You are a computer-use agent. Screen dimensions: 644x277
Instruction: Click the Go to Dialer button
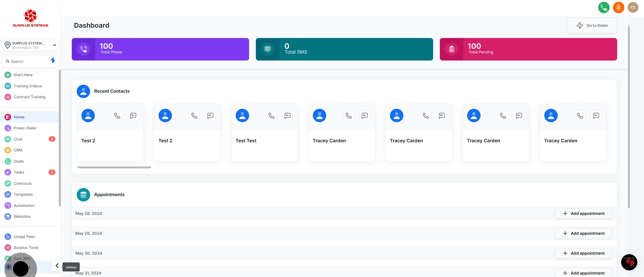[x=591, y=25]
